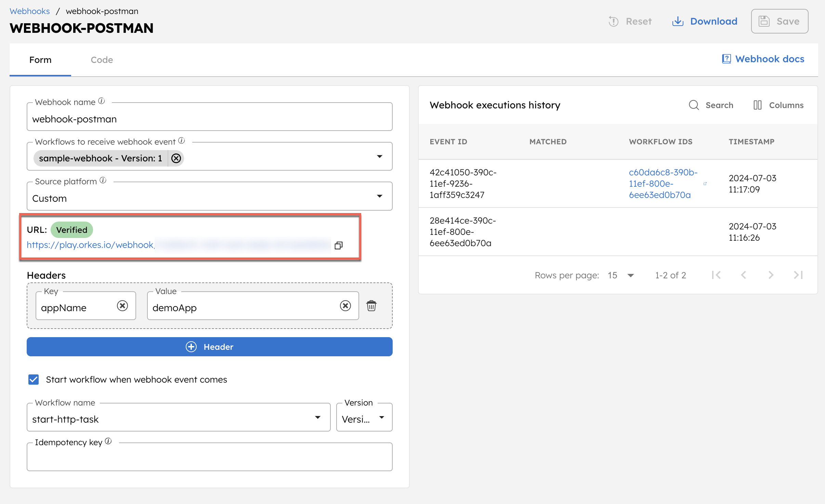The image size is (825, 504).
Task: Click the Idempotency key input field
Action: coord(210,457)
